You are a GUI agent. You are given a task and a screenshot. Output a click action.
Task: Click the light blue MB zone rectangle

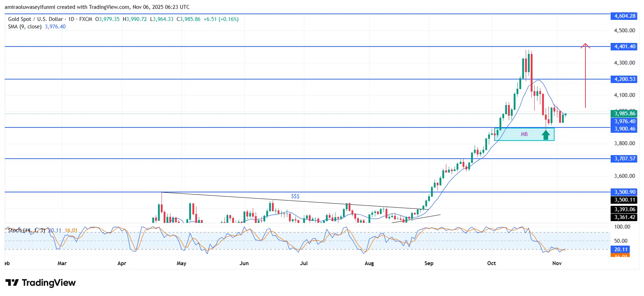(x=508, y=137)
